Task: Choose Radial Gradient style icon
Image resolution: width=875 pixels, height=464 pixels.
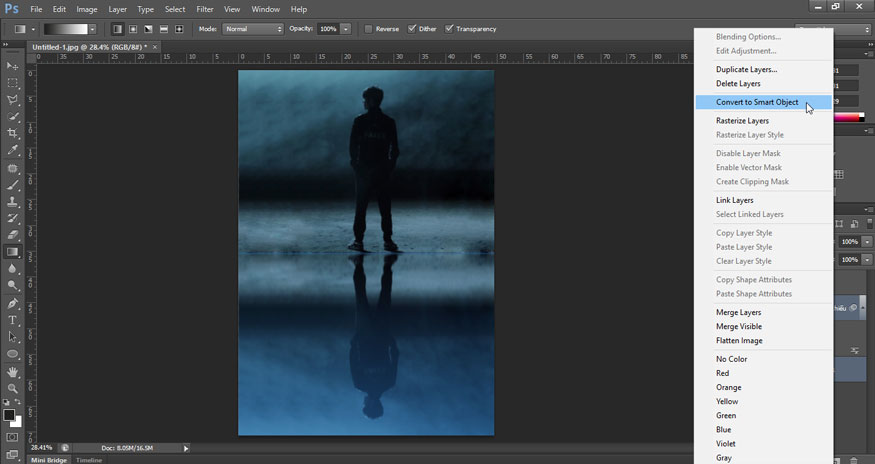Action: point(133,29)
